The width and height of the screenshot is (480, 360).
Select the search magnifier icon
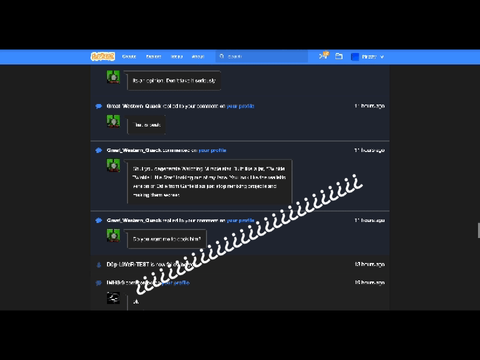click(222, 56)
